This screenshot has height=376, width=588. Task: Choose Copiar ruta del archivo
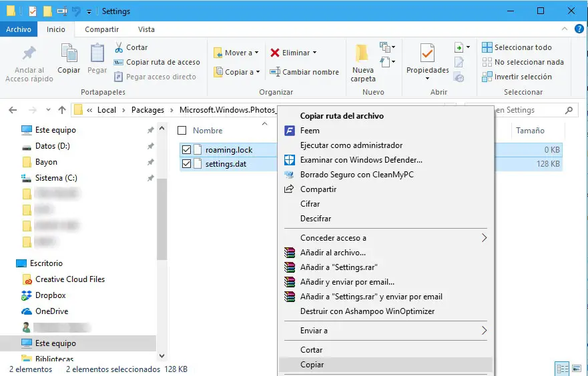click(x=386, y=116)
